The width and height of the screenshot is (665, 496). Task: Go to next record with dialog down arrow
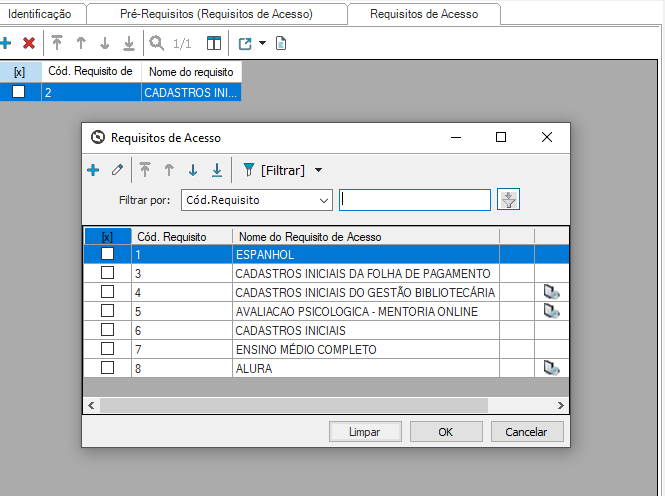(193, 170)
